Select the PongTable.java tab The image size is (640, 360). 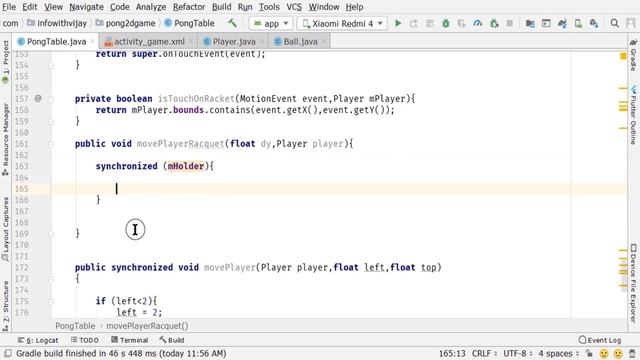click(56, 42)
